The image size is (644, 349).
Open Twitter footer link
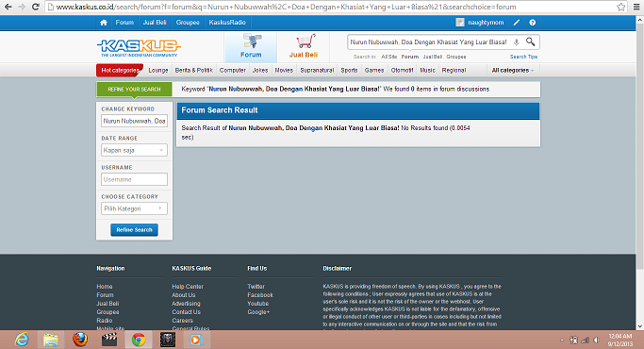click(x=256, y=287)
